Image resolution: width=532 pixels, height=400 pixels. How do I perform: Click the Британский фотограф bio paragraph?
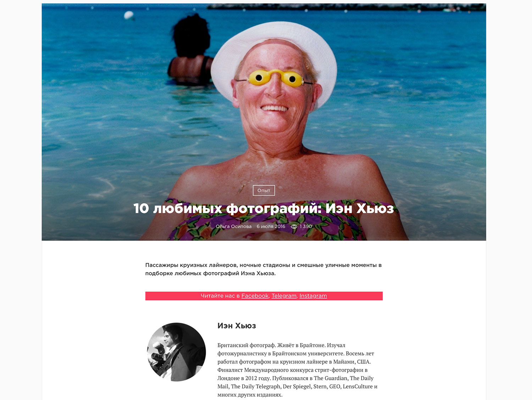click(297, 370)
